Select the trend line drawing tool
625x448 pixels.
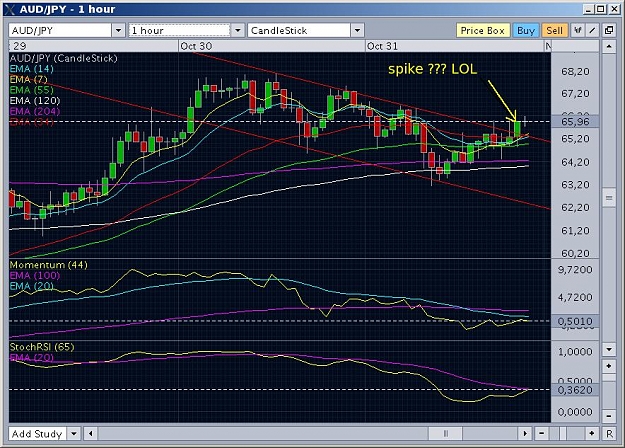[x=592, y=30]
